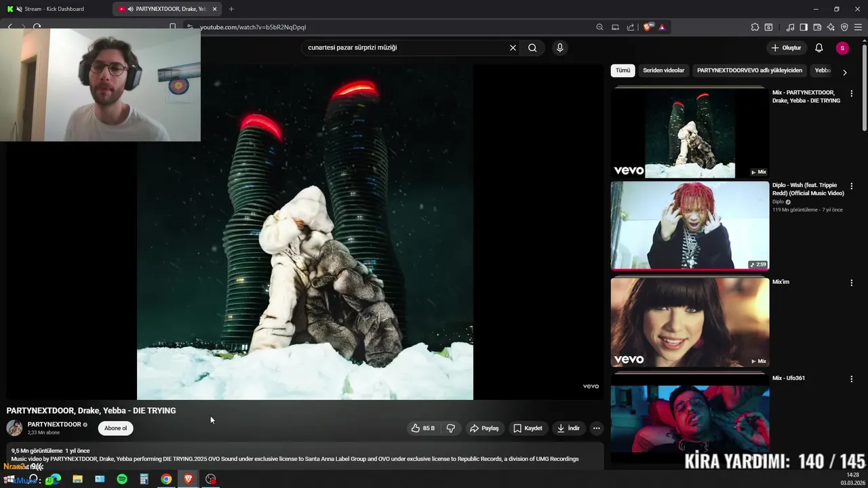Open the Mix'im playlist thumbnail
The width and height of the screenshot is (868, 488).
(x=690, y=322)
